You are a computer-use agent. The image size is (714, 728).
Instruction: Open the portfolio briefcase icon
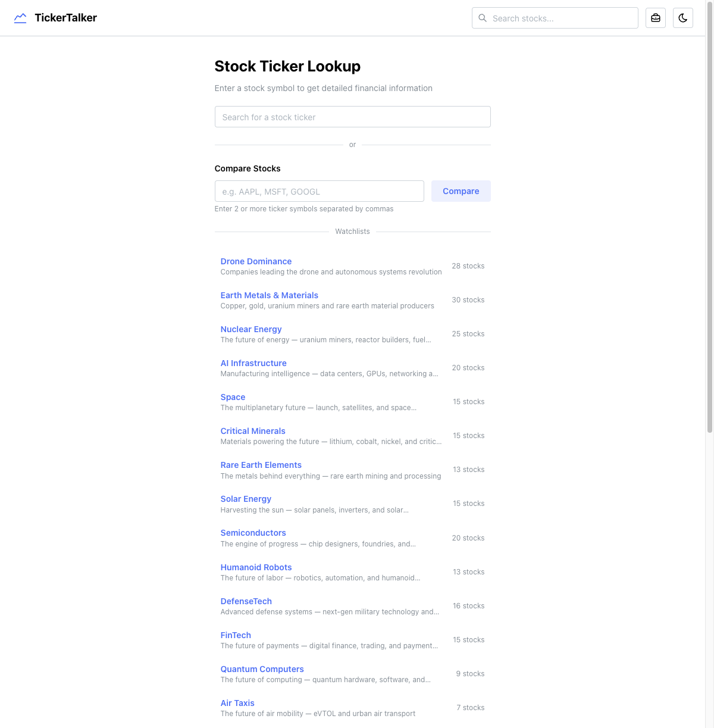click(x=656, y=18)
